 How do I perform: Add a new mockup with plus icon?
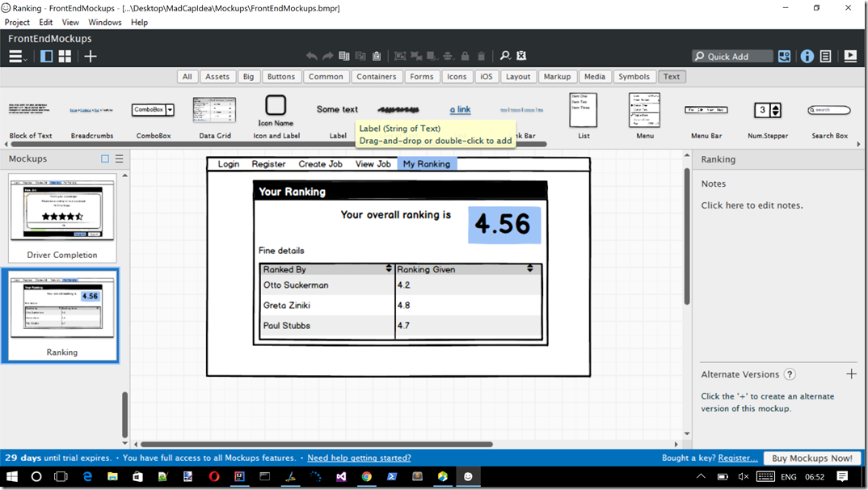point(91,57)
